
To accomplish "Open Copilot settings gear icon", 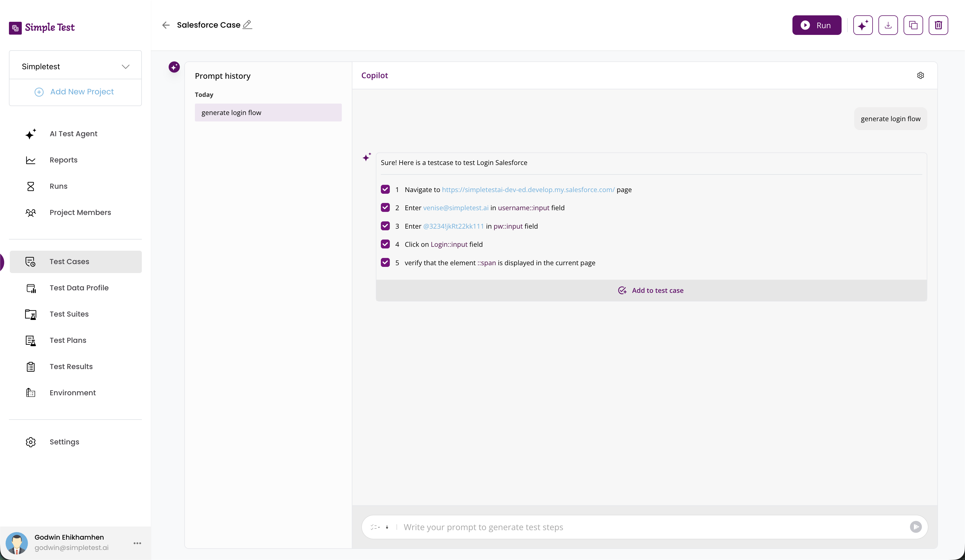I will pos(921,75).
